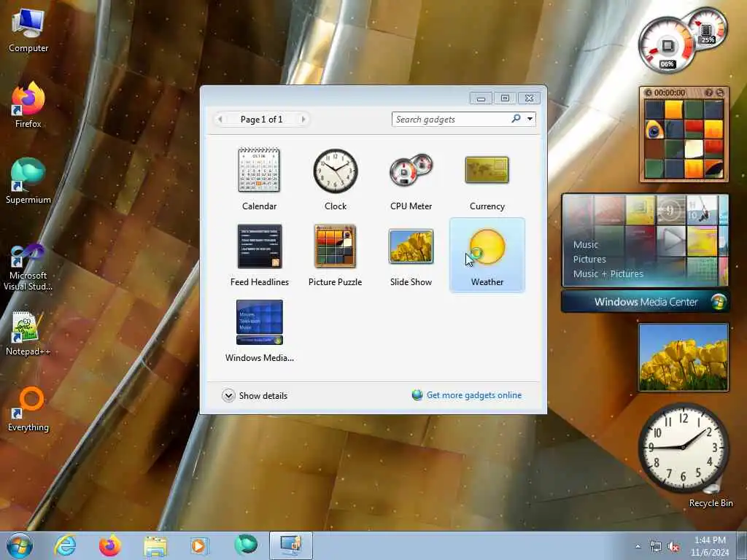Select the CPU Meter gadget in the gallery

point(411,179)
